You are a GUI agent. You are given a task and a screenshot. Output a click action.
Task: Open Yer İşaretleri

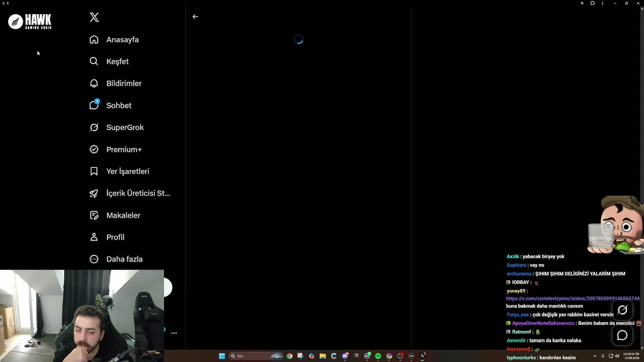click(127, 171)
